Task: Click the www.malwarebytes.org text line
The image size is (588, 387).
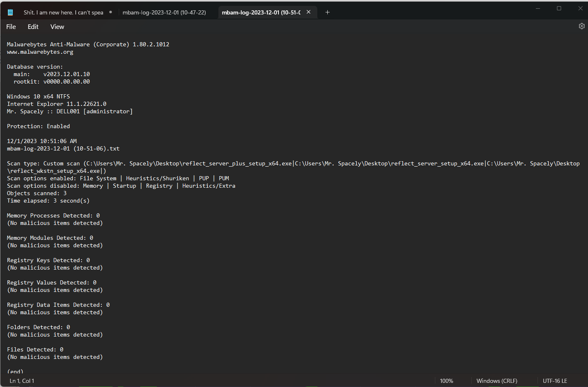Action: 40,52
